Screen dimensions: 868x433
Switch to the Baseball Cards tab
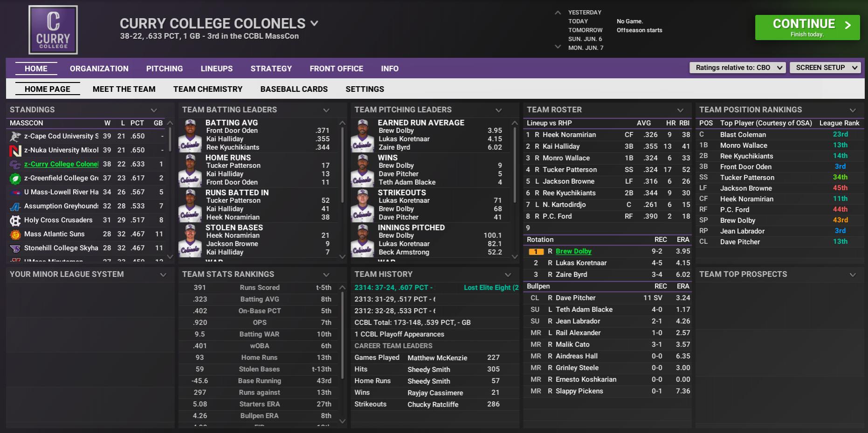pos(294,89)
